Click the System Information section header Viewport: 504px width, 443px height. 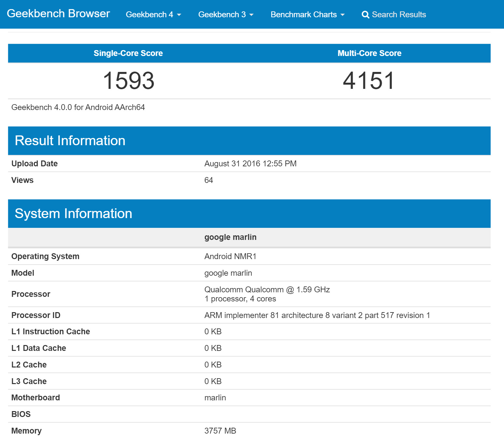(249, 214)
